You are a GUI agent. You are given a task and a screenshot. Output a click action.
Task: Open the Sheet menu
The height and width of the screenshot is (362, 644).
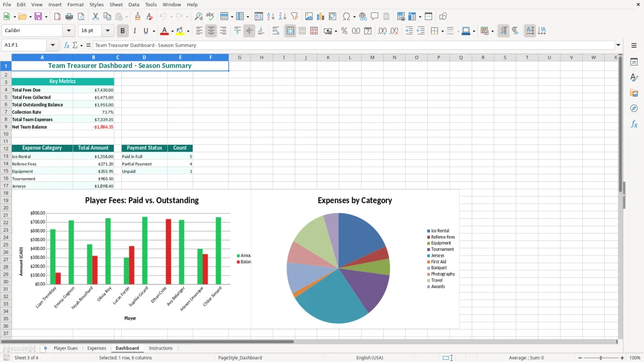(x=116, y=4)
